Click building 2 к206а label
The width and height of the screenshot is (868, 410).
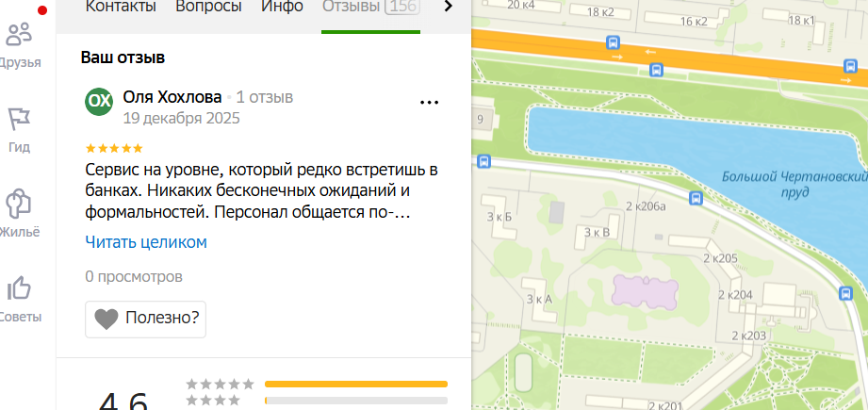click(646, 206)
